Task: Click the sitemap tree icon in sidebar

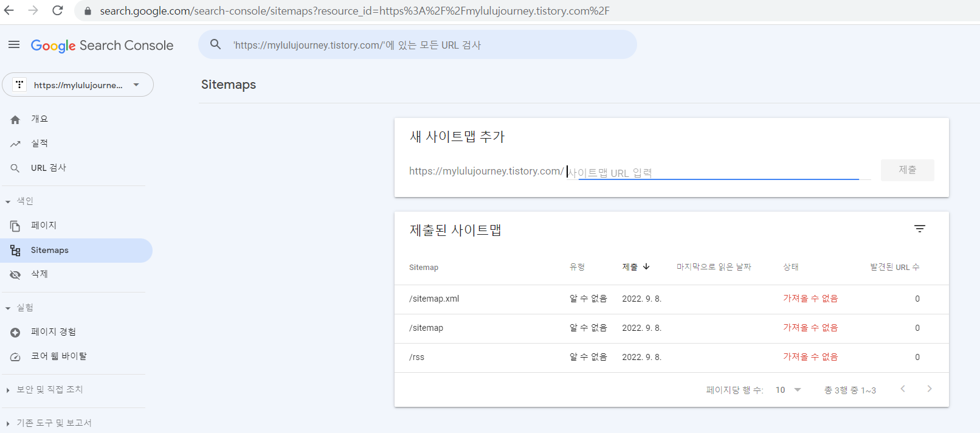Action: 15,251
